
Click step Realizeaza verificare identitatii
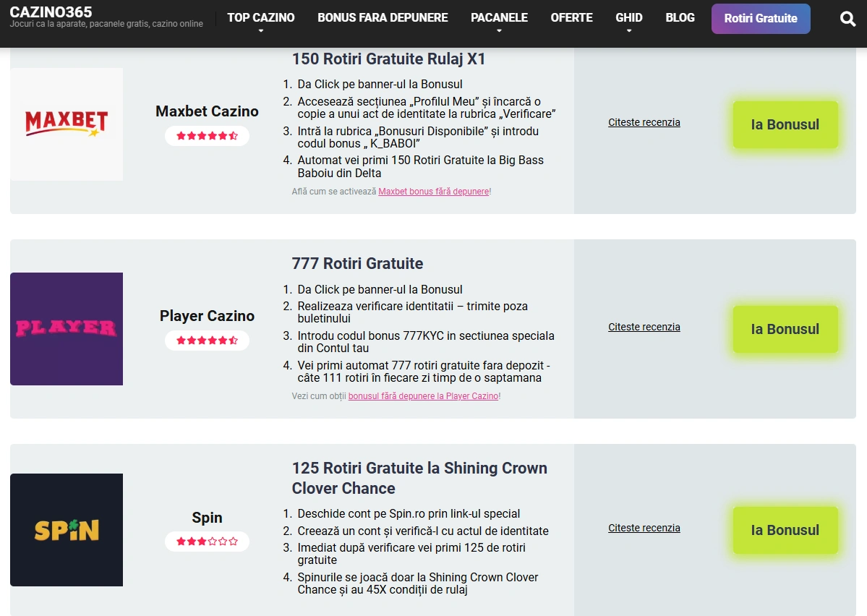[412, 312]
